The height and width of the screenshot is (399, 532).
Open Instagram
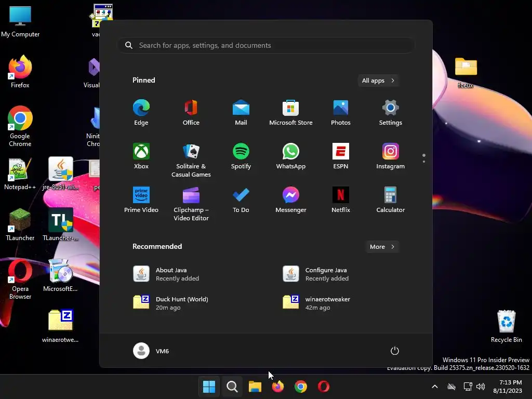point(391,156)
